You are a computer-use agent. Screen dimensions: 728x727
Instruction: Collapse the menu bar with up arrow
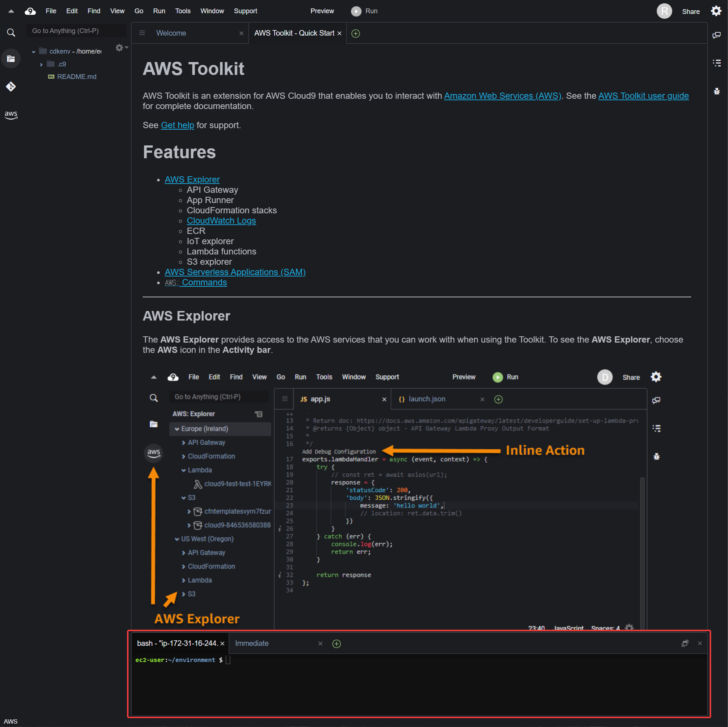coord(11,11)
